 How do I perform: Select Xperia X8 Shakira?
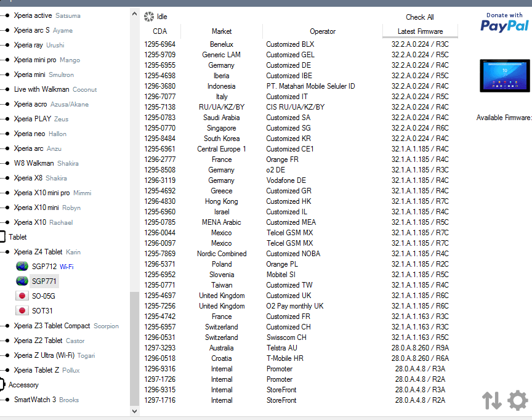tap(41, 178)
